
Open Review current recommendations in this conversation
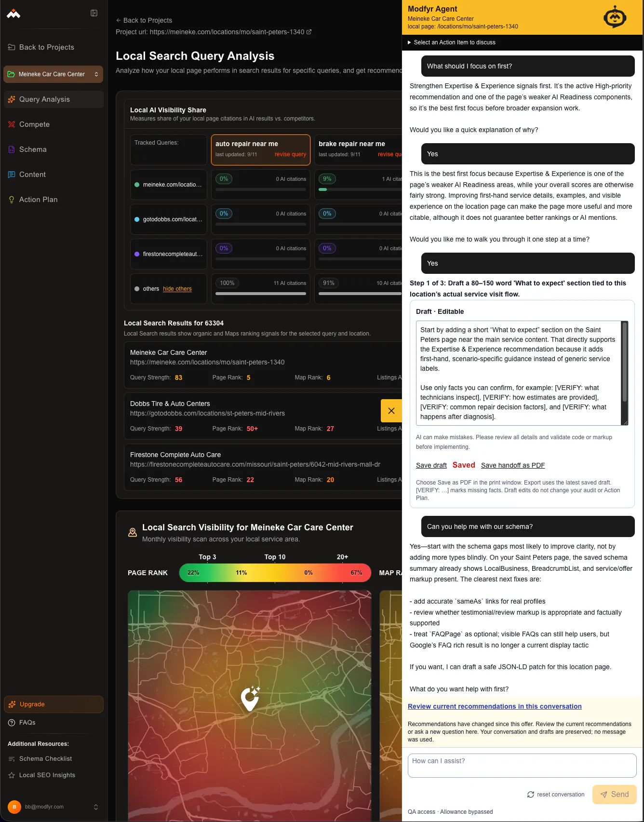click(x=495, y=706)
